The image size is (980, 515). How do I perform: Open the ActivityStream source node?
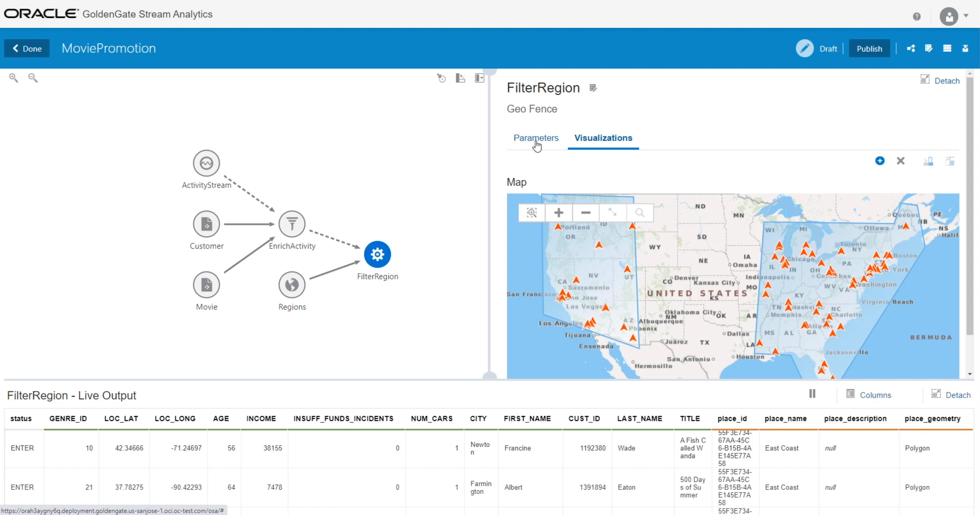[x=206, y=163]
